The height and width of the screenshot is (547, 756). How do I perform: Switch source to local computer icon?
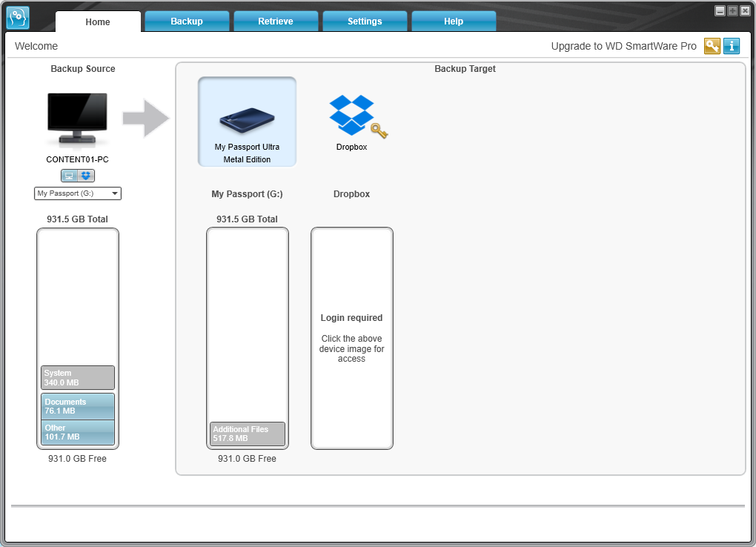point(70,176)
